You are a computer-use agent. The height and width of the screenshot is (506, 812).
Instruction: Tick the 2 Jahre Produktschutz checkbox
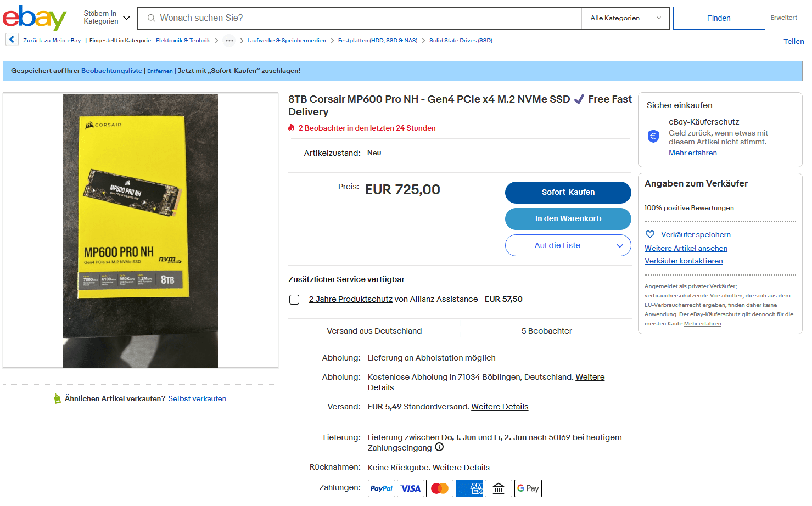click(294, 300)
